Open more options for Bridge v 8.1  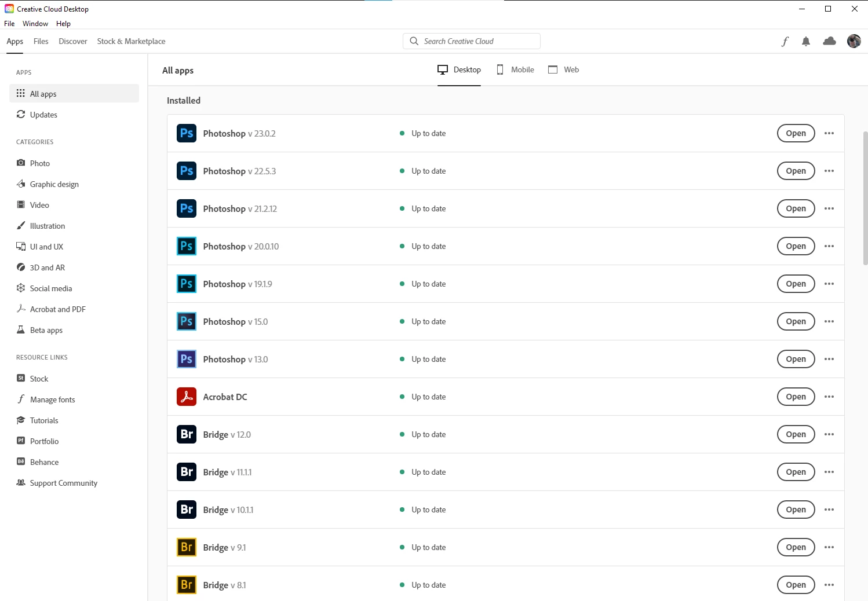tap(829, 585)
